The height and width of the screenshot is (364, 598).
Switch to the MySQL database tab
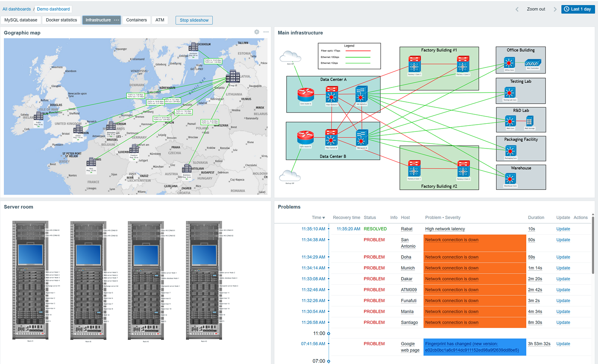click(21, 20)
